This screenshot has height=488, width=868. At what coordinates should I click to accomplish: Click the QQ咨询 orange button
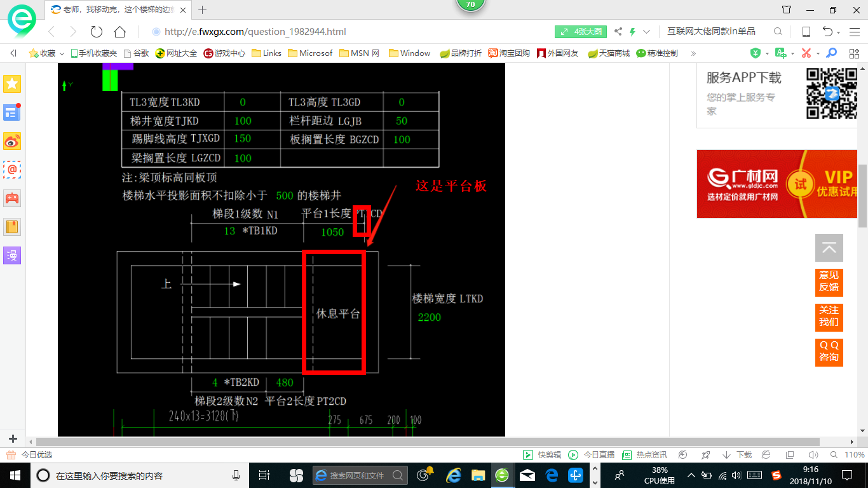829,351
